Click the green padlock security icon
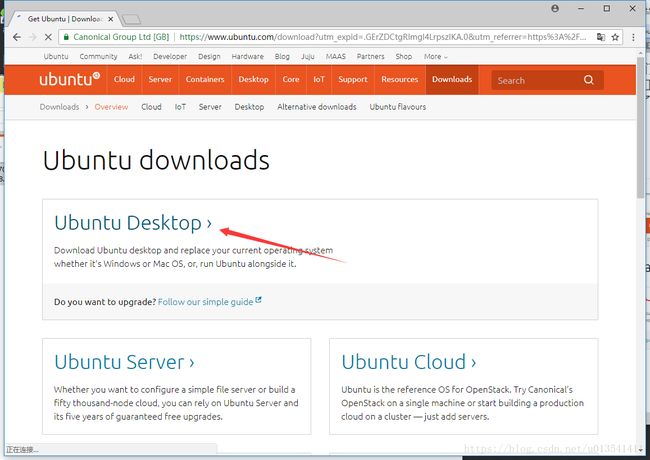This screenshot has height=460, width=650. click(x=66, y=37)
